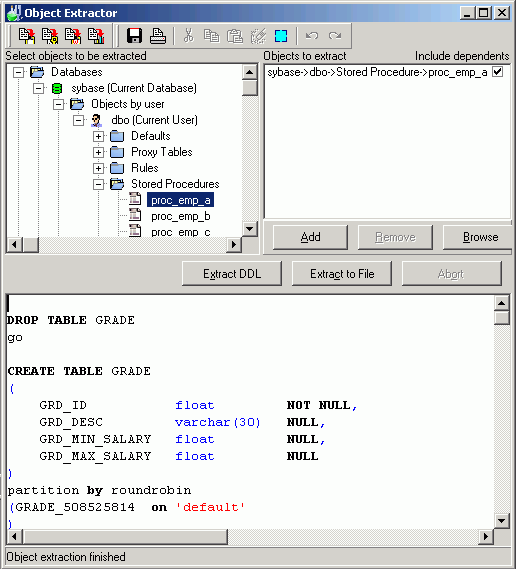Click the first extract toolbar icon
This screenshot has width=516, height=569.
pos(27,36)
